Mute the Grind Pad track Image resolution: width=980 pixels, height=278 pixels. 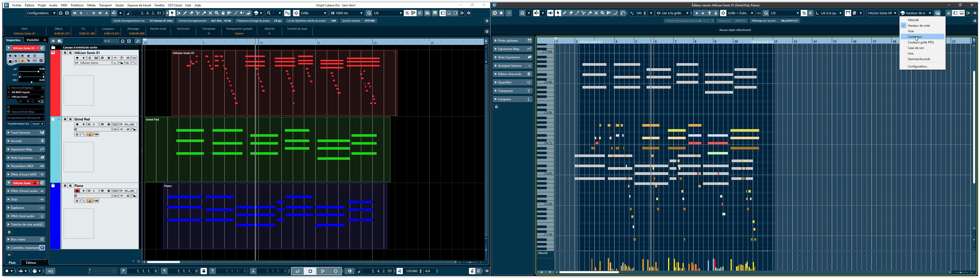65,119
